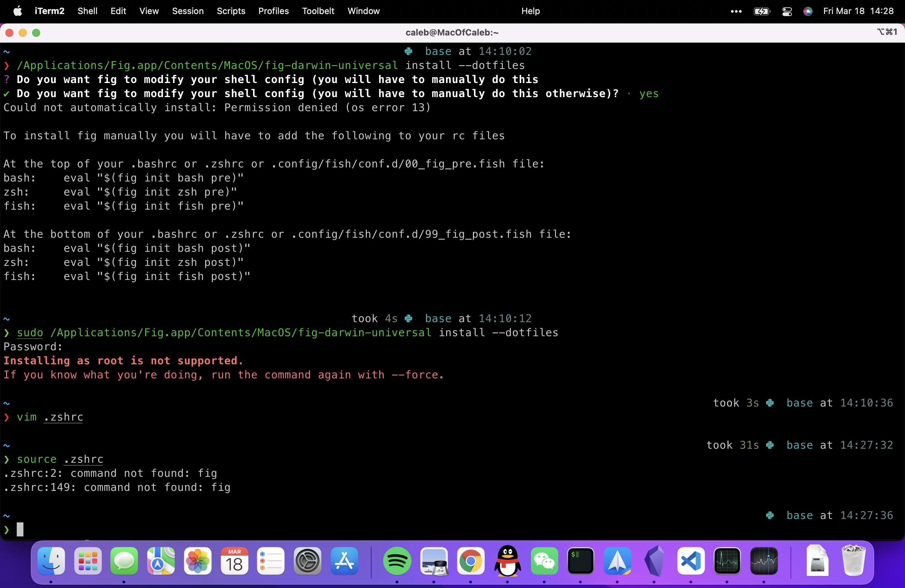Open the Shell menu
Viewport: 905px width, 588px height.
click(x=87, y=11)
